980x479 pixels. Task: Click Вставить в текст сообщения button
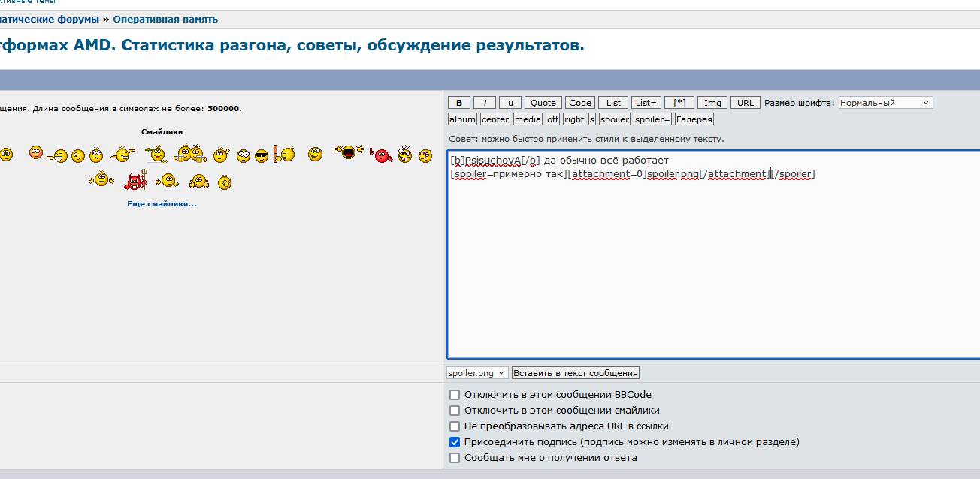point(576,372)
